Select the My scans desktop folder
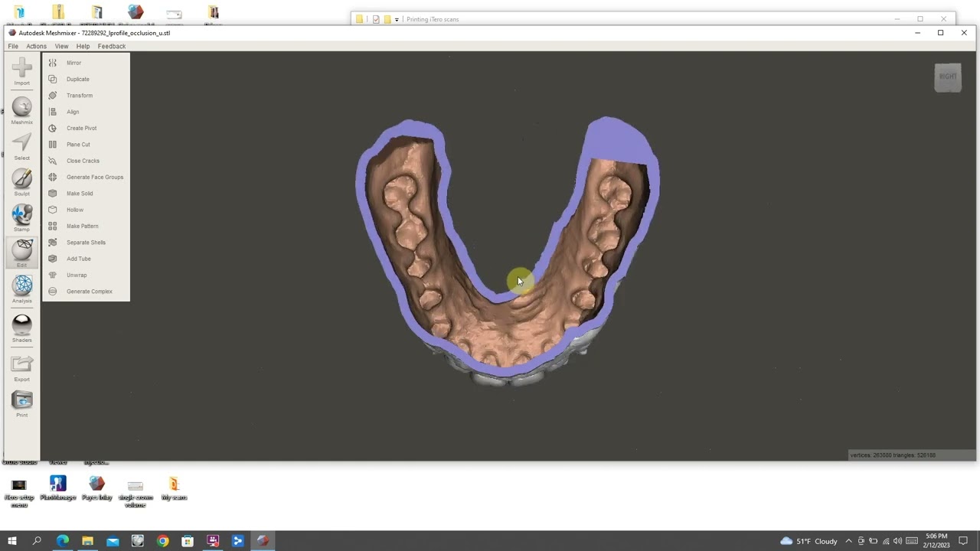The height and width of the screenshot is (551, 980). pyautogui.click(x=174, y=488)
